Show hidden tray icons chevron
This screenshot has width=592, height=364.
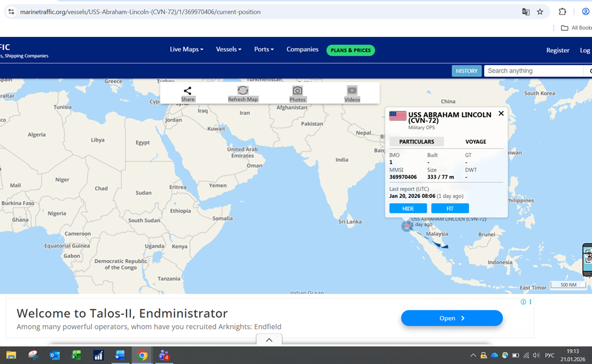[x=473, y=355]
